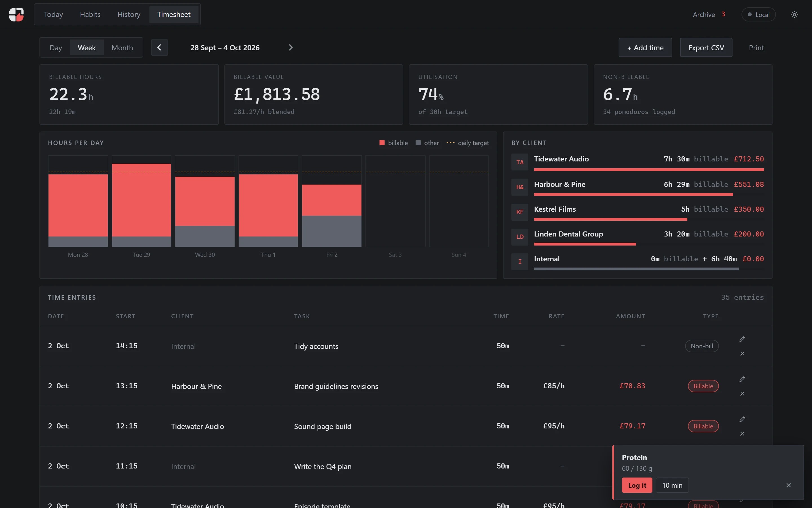Screen dimensions: 812x508
Task: Click Log it on Protein reminder
Action: pyautogui.click(x=637, y=485)
